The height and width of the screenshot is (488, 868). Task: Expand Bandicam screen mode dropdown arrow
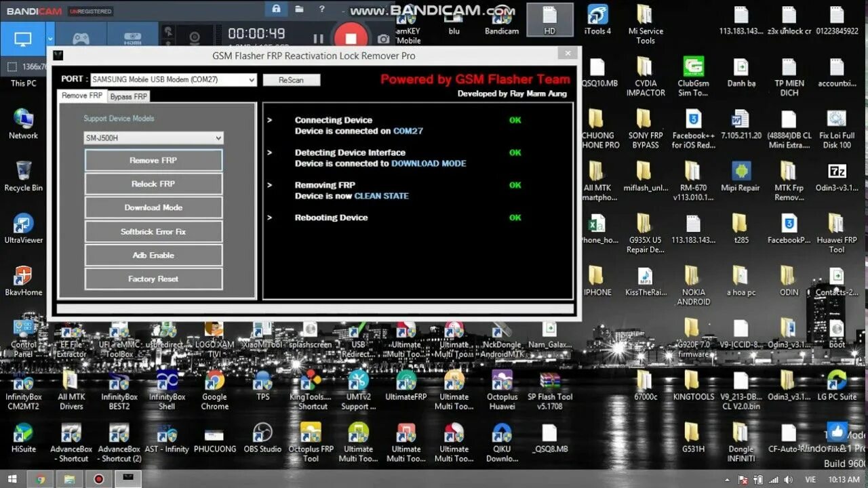pyautogui.click(x=50, y=39)
